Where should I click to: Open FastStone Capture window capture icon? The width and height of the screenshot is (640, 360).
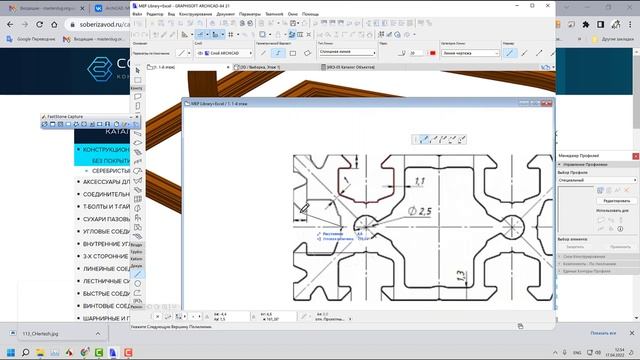pyautogui.click(x=53, y=124)
